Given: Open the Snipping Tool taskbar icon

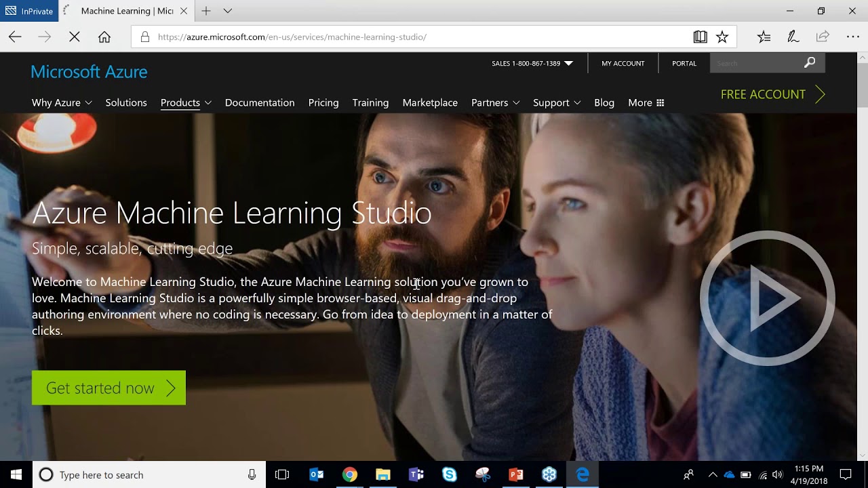Looking at the screenshot, I should pyautogui.click(x=483, y=474).
